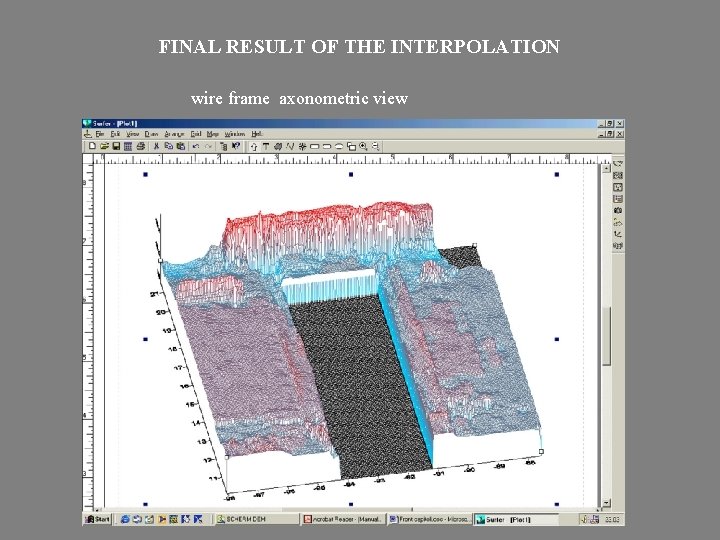
Task: Open the Grid menu
Action: [x=196, y=134]
